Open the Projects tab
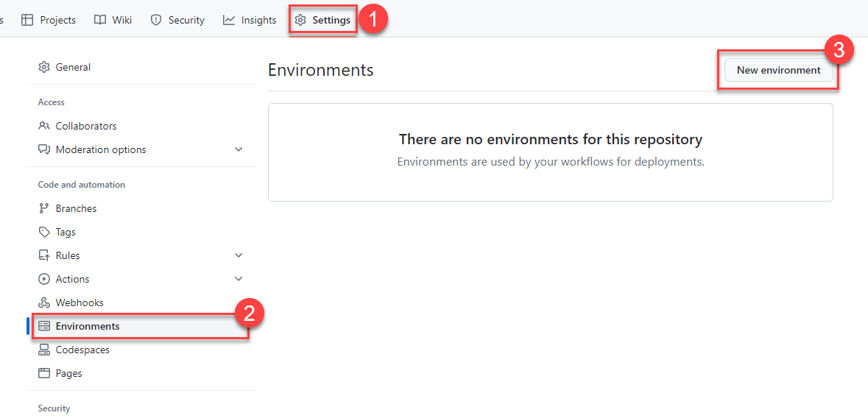The image size is (868, 418). click(x=49, y=20)
